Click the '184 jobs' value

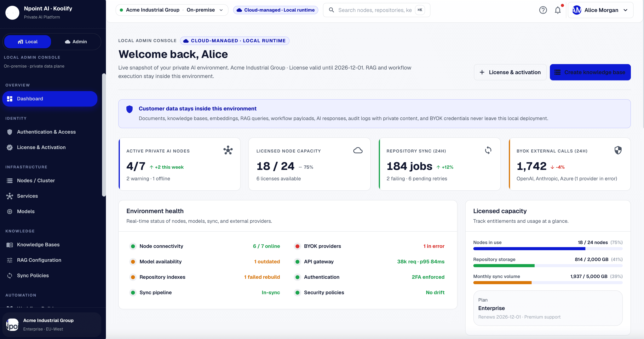pyautogui.click(x=409, y=166)
